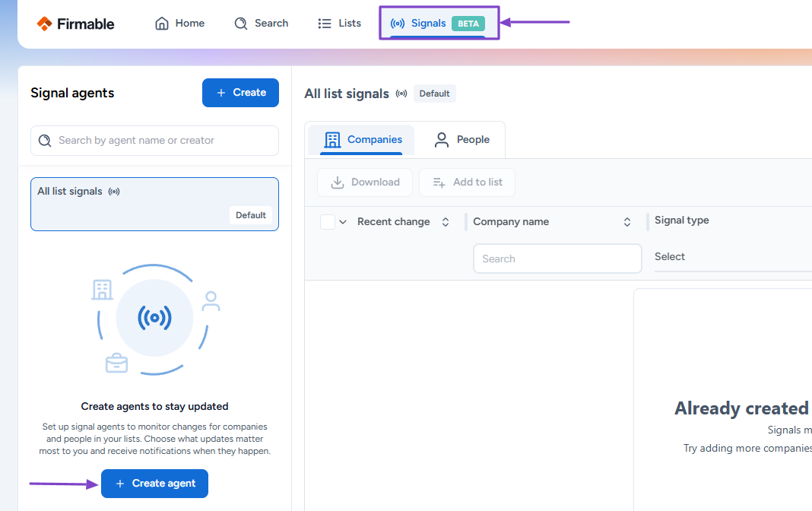812x511 pixels.
Task: Click the Create agent button
Action: pyautogui.click(x=154, y=484)
